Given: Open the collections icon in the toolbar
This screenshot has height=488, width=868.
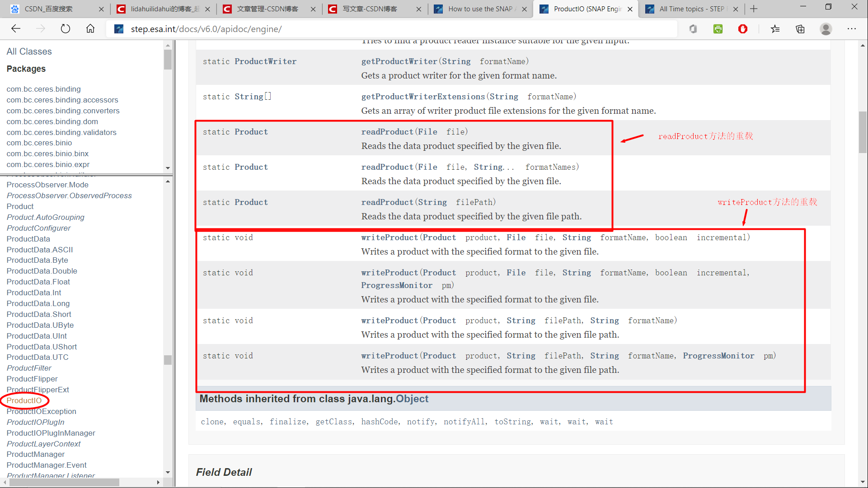Looking at the screenshot, I should pos(800,29).
